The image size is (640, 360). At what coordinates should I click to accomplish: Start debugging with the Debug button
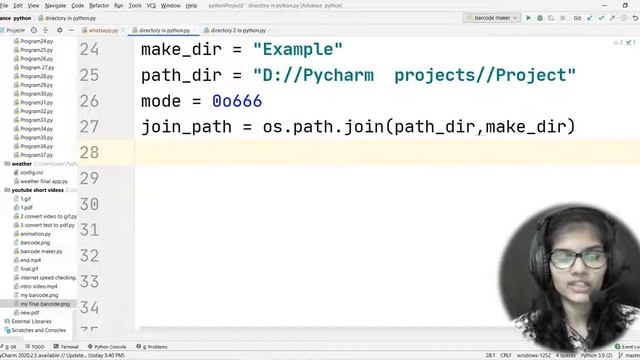(540, 18)
